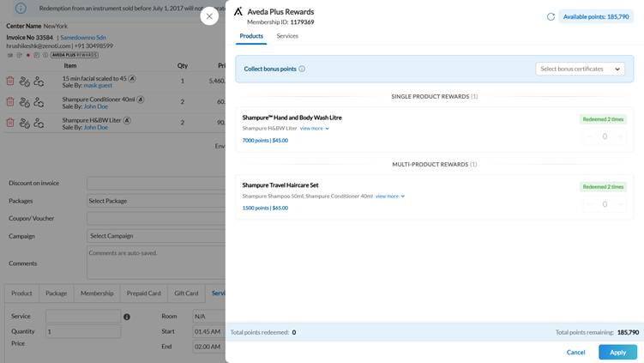Click the info icon in the top redemption banner

[x=21, y=8]
